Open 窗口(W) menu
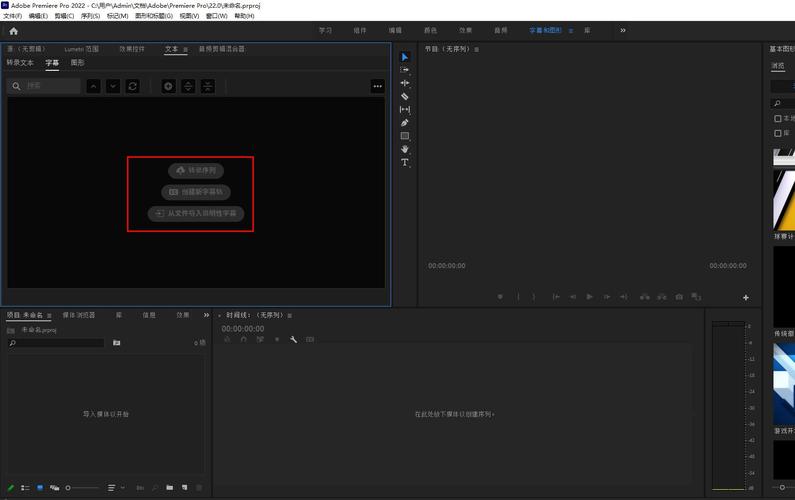The width and height of the screenshot is (795, 500). (x=216, y=16)
